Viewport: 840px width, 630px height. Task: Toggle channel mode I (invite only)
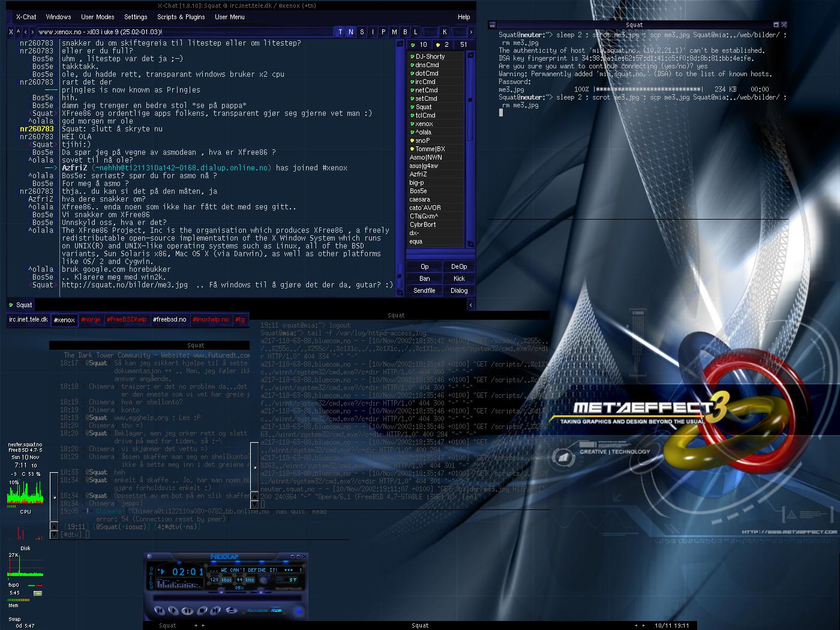coord(373,32)
